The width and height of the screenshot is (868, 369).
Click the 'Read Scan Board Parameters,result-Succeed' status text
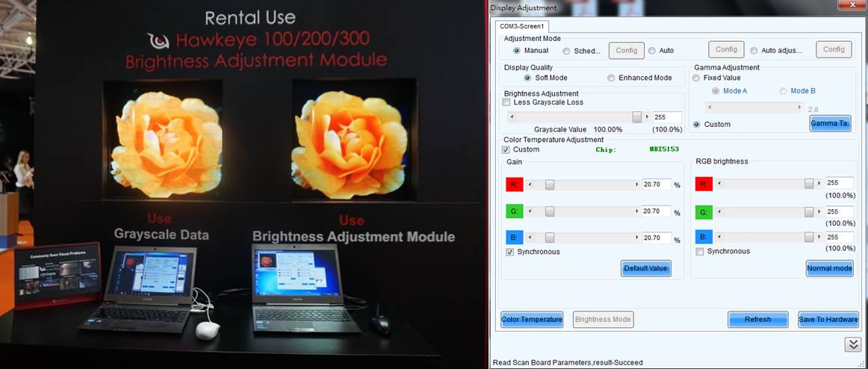pos(568,362)
